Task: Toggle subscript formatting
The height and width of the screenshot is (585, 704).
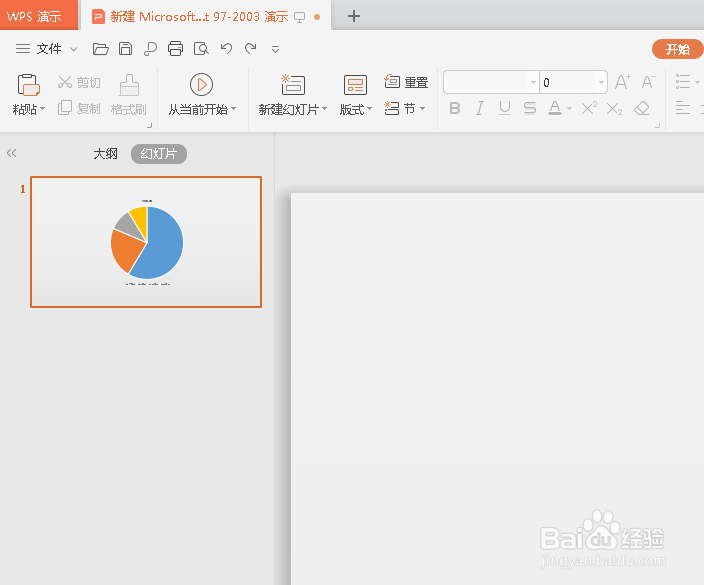Action: click(x=614, y=108)
